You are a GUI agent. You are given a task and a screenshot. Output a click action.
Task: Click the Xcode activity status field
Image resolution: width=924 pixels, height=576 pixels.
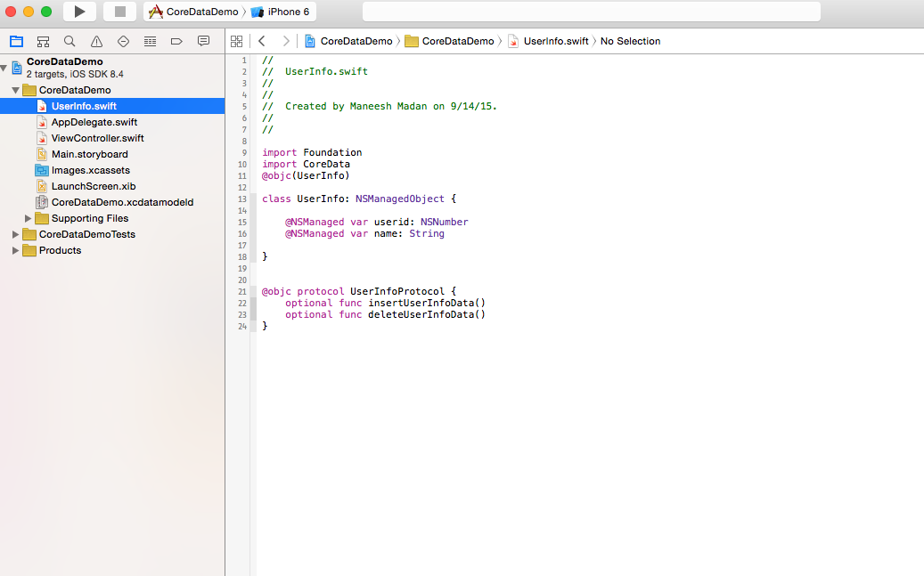pyautogui.click(x=591, y=12)
